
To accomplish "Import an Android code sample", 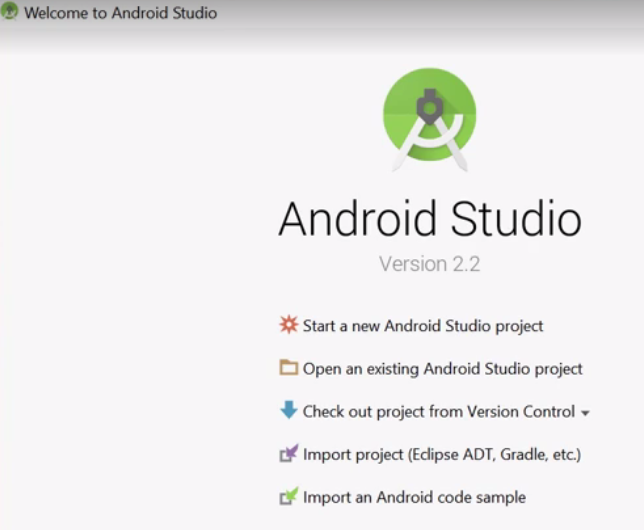I will [414, 497].
